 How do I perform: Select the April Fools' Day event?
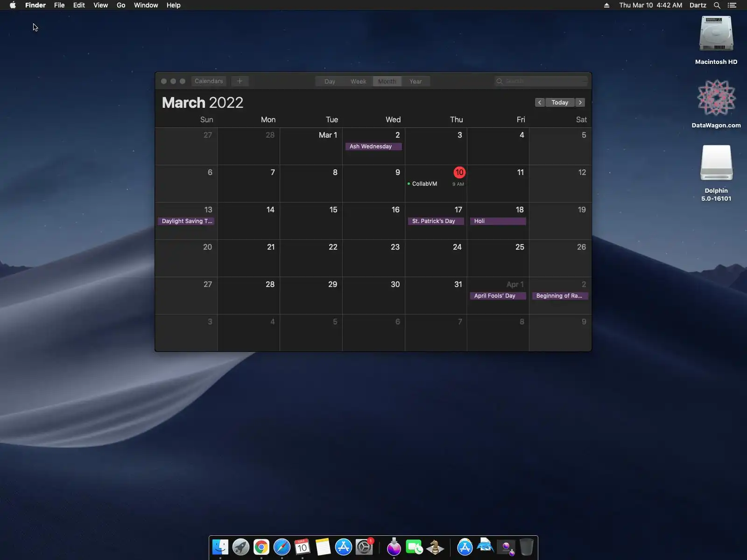[x=498, y=296]
